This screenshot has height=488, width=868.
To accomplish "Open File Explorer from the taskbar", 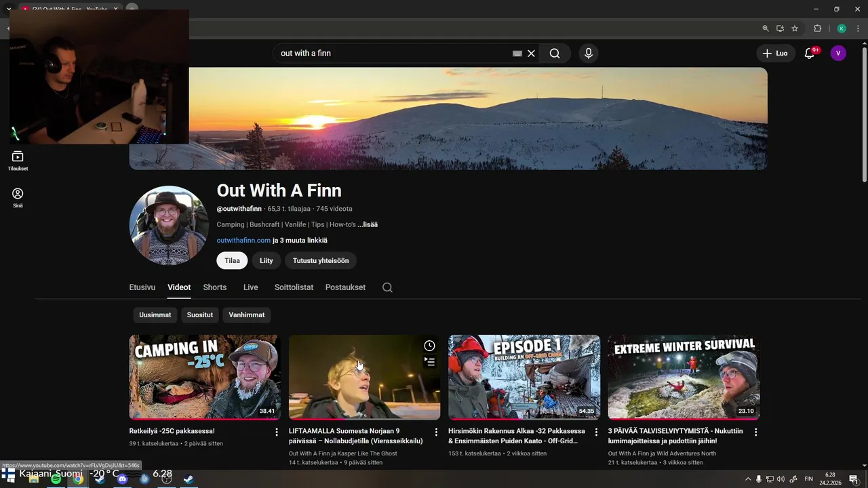I will click(33, 479).
